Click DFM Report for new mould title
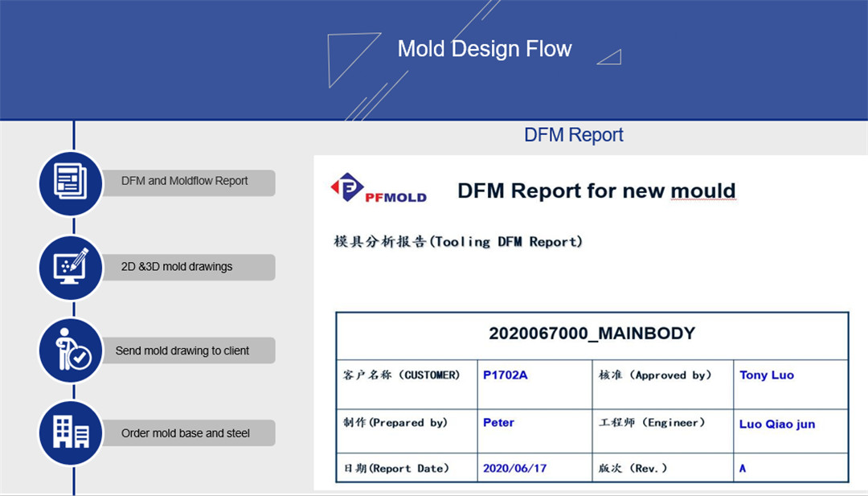The image size is (868, 496). [596, 191]
